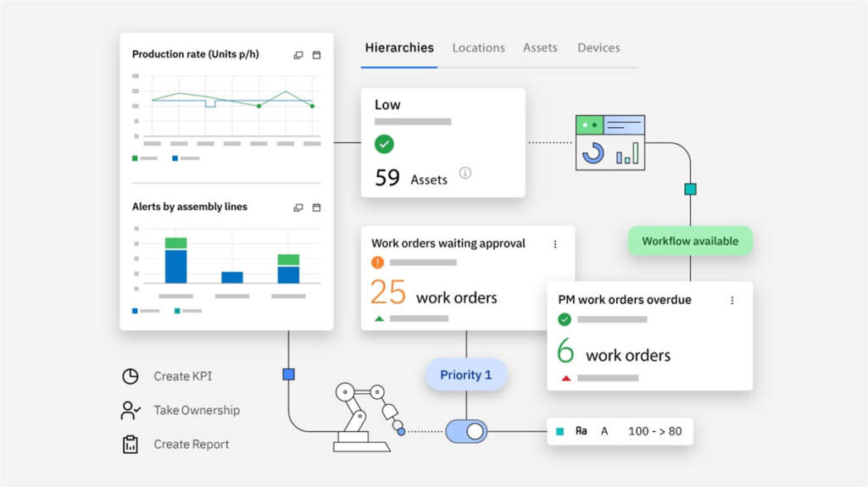
Task: Click green checkmark status in Low card
Action: (x=384, y=145)
